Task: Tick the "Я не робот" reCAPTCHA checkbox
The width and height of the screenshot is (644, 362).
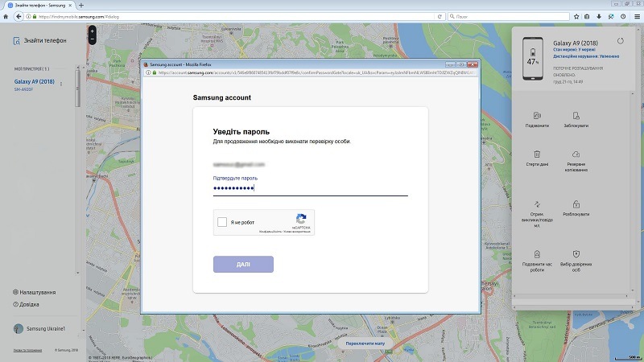Action: [222, 222]
